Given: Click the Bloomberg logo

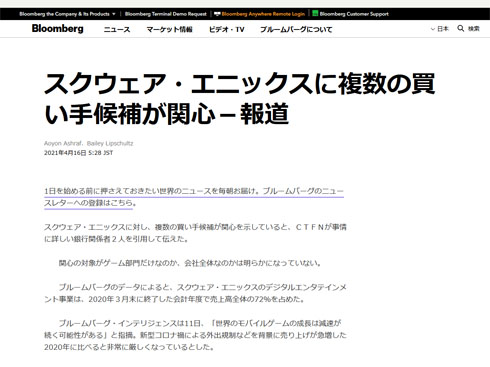Looking at the screenshot, I should (57, 29).
